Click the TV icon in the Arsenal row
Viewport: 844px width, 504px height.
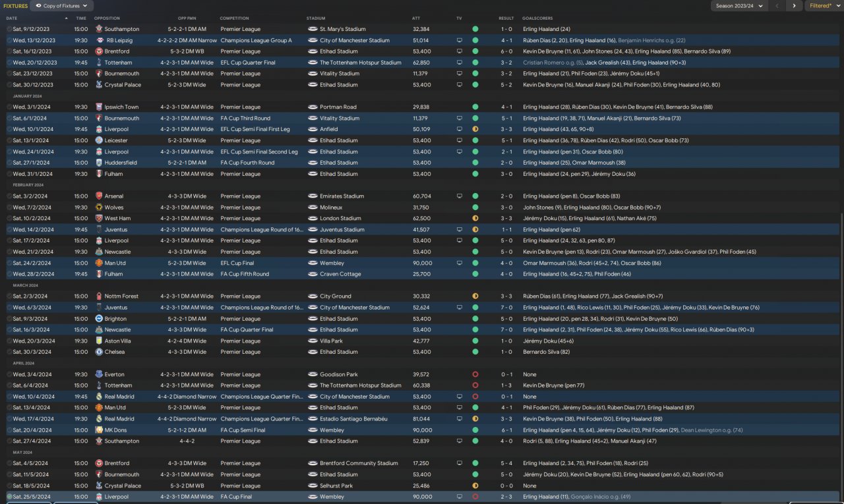point(460,196)
